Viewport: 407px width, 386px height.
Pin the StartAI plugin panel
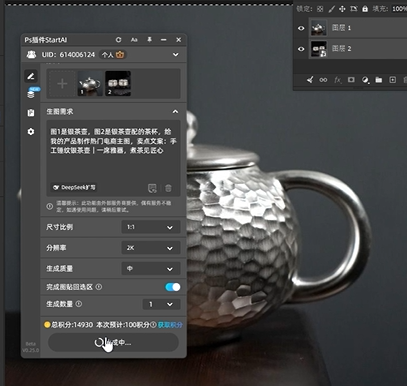click(x=149, y=40)
